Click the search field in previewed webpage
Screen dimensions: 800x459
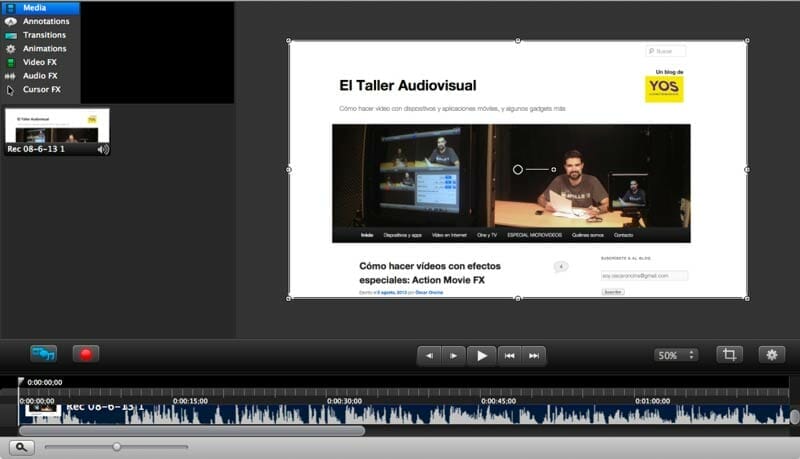[666, 51]
